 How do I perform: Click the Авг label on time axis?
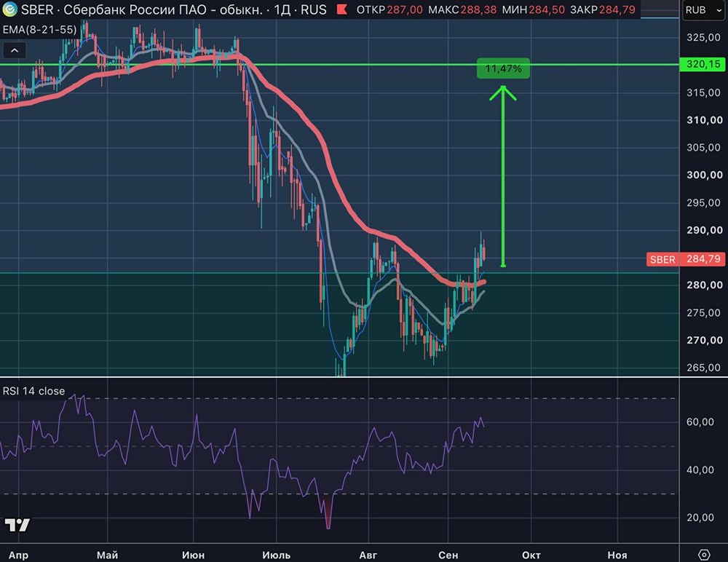pos(368,555)
